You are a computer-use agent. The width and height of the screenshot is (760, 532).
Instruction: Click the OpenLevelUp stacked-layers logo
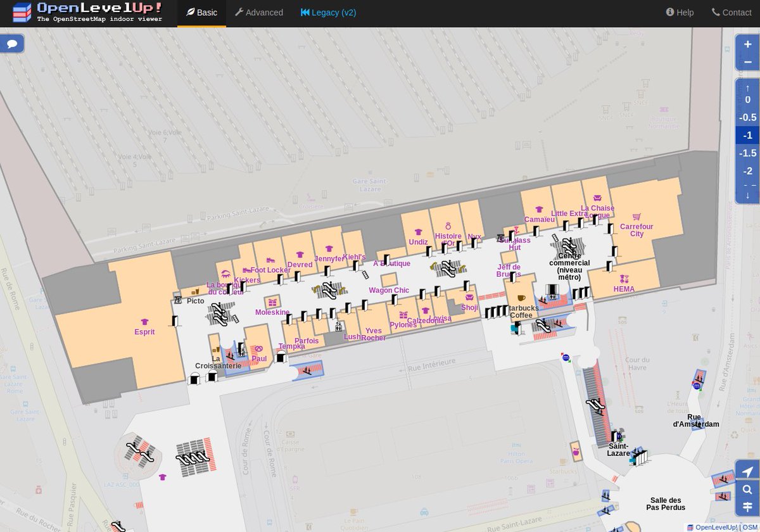22,13
